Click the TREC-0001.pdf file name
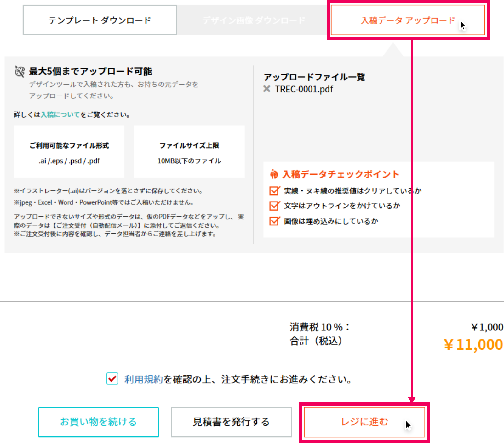The height and width of the screenshot is (444, 504). point(304,89)
